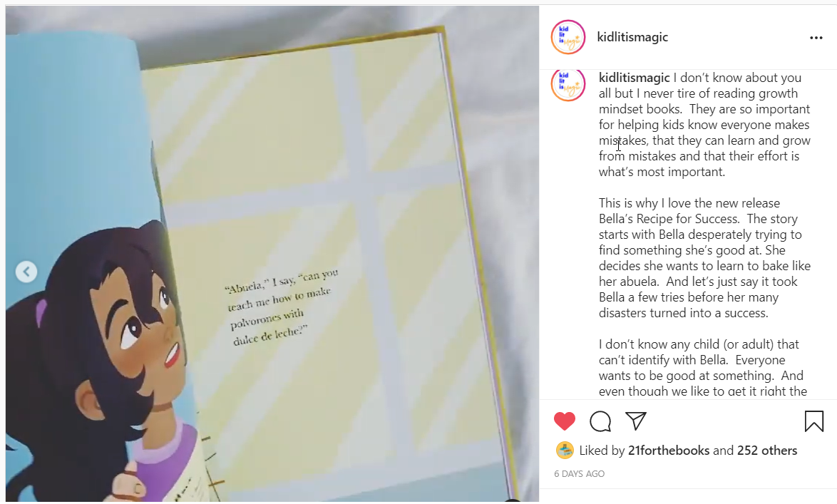Click the kidlitismagic avatar beside the caption

point(568,85)
